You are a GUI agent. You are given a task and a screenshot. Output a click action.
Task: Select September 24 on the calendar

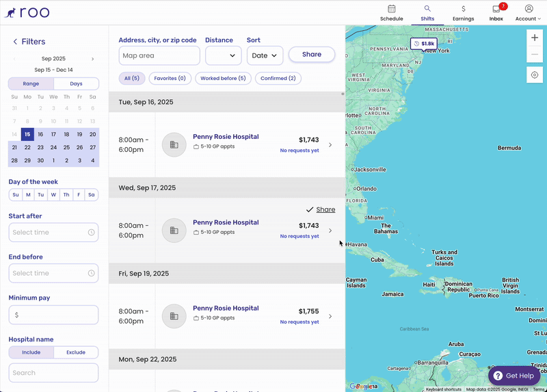(53, 147)
